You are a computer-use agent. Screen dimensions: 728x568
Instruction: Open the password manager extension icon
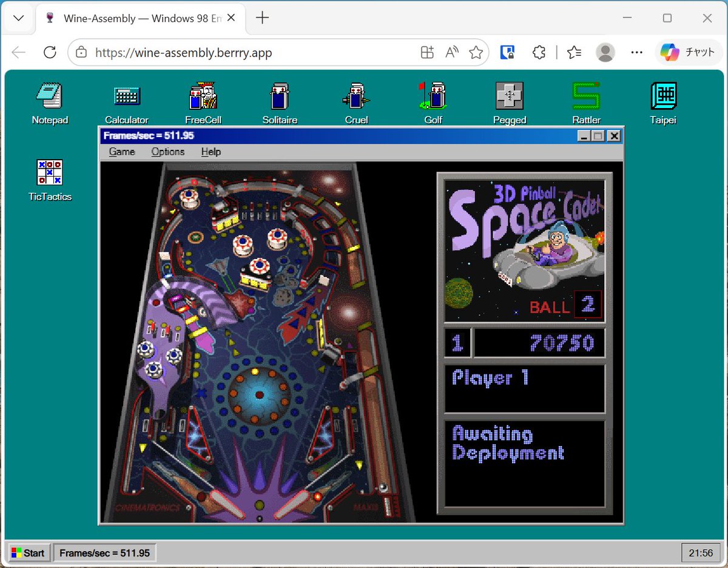[508, 53]
